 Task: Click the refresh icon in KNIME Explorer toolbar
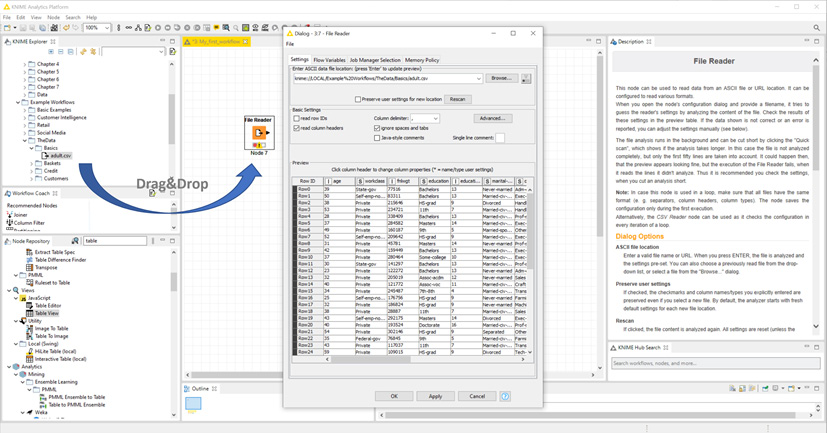pyautogui.click(x=83, y=52)
